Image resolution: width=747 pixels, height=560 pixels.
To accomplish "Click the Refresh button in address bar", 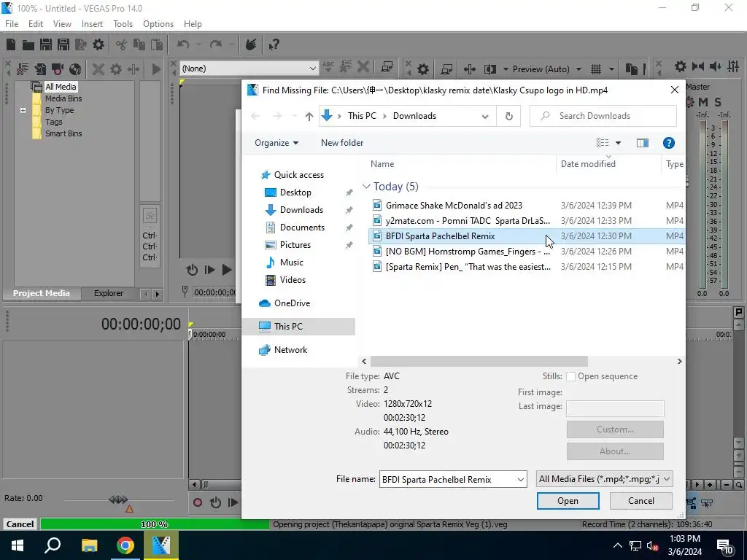I will [x=508, y=116].
